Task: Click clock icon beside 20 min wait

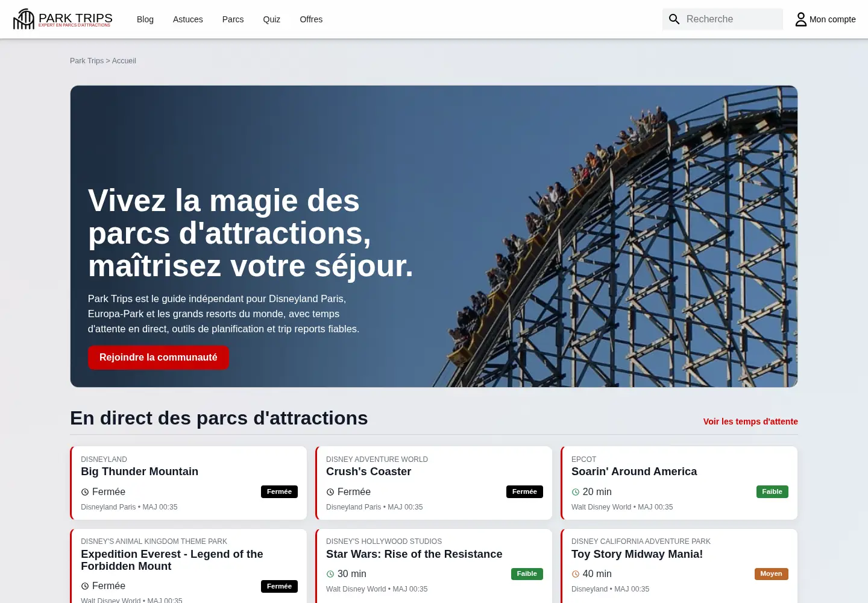Action: click(x=576, y=492)
